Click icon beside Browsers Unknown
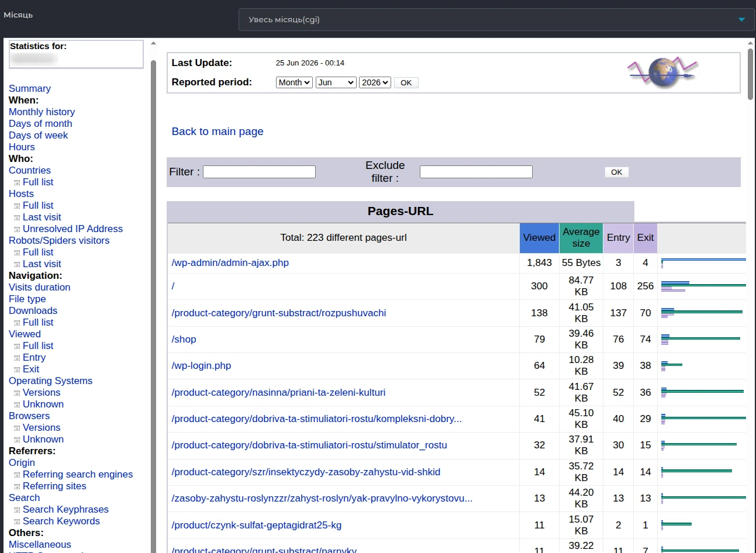The width and height of the screenshot is (756, 553). click(x=17, y=440)
